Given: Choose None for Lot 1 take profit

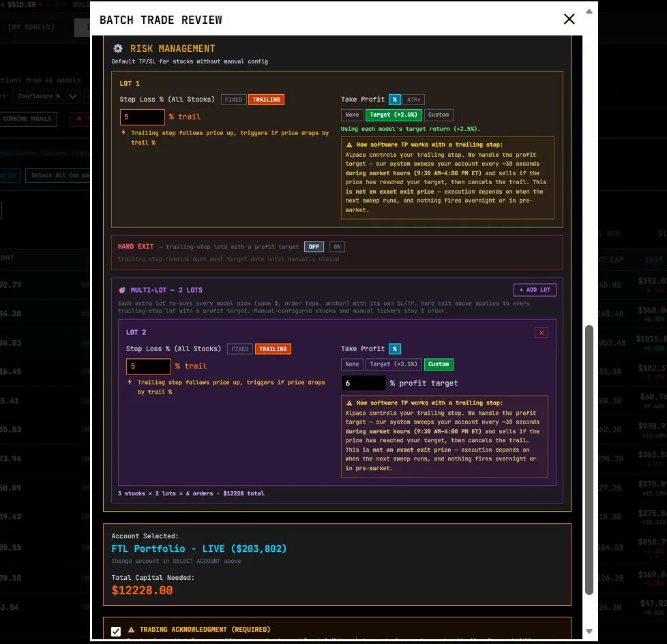Looking at the screenshot, I should pos(352,115).
